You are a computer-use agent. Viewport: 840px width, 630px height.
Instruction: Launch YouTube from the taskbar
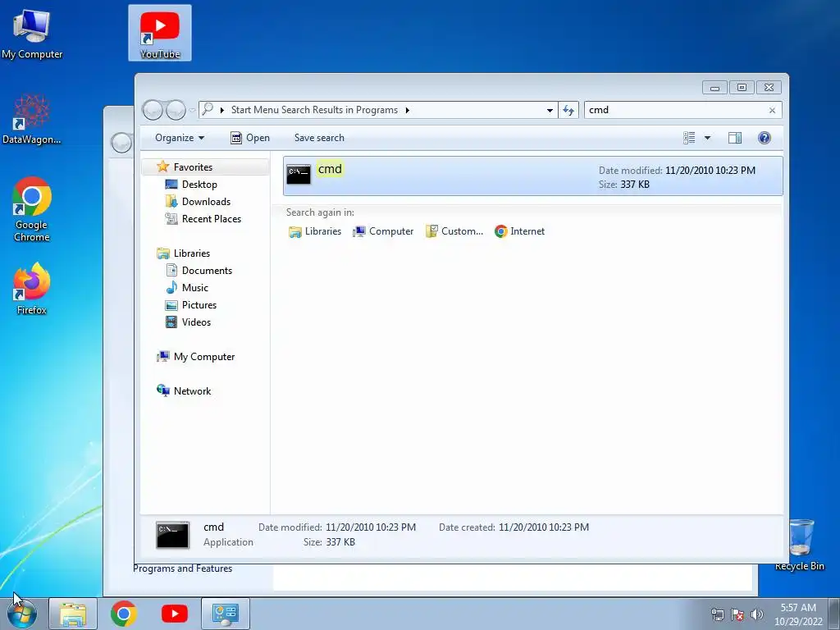[175, 614]
